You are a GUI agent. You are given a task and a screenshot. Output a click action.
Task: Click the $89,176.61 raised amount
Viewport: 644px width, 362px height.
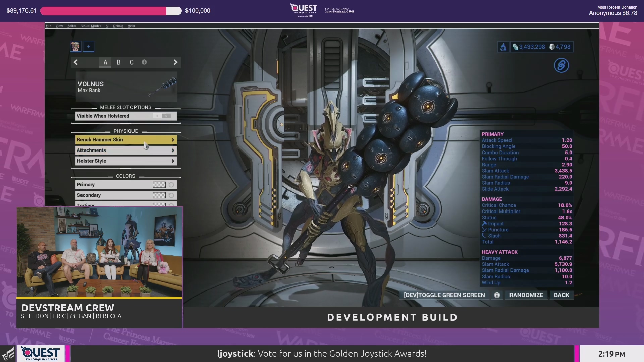pos(22,11)
